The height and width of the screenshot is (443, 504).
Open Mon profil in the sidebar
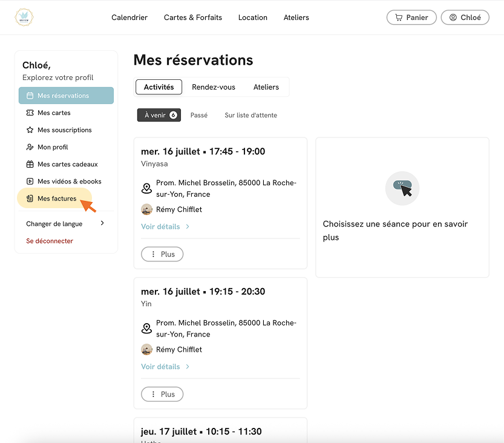coord(53,147)
